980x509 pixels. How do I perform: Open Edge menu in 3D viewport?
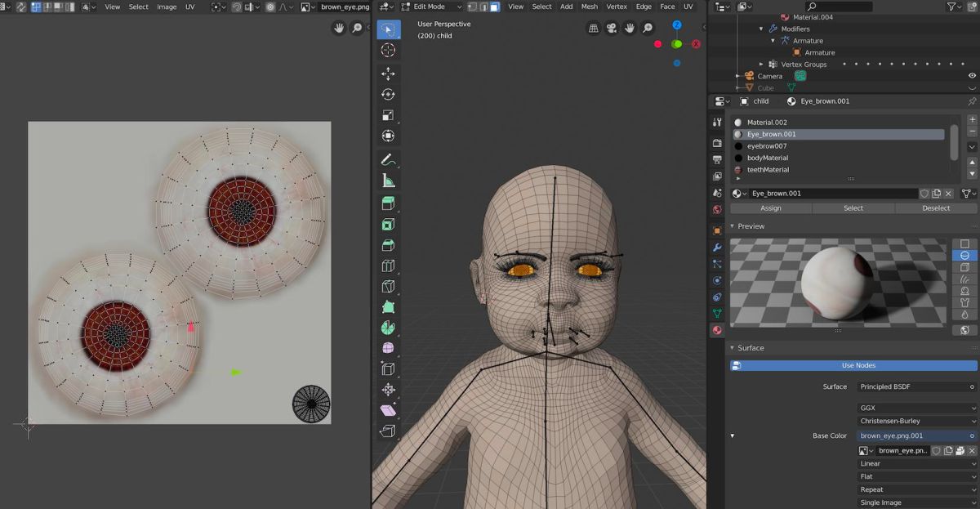coord(644,7)
